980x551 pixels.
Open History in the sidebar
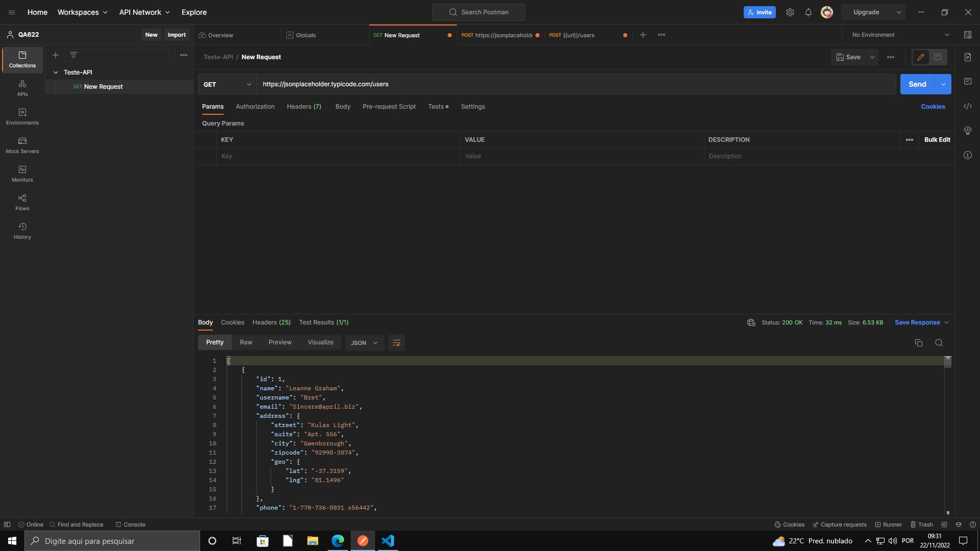click(x=22, y=231)
